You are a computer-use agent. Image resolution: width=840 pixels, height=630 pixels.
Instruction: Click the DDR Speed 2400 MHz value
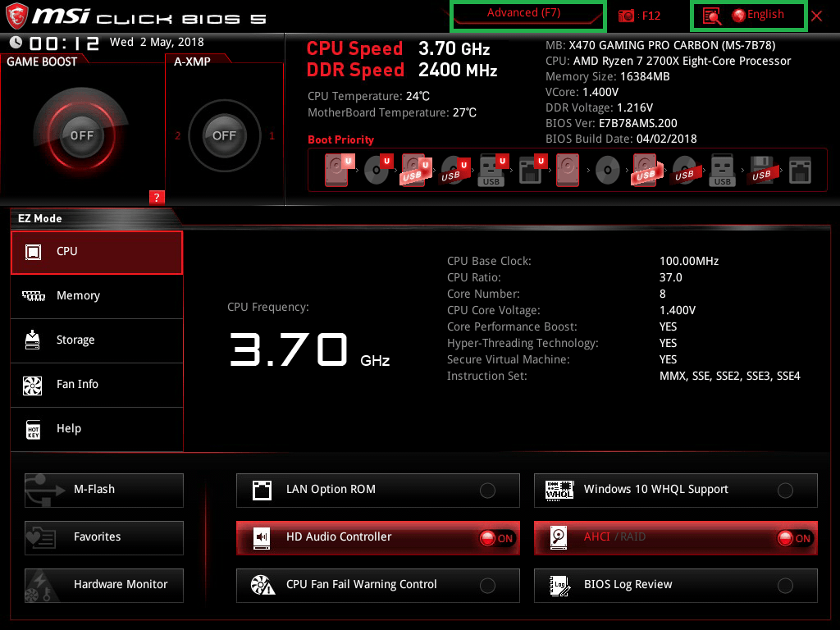point(458,71)
